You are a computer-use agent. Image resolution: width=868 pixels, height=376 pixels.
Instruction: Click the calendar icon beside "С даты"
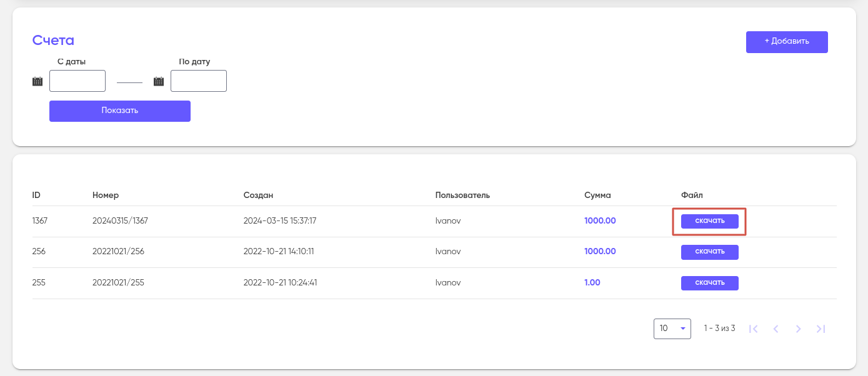(37, 81)
